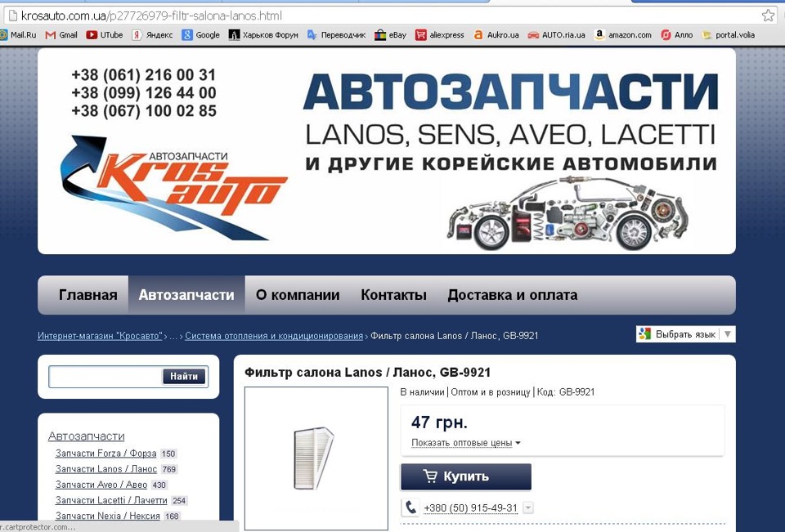Open Доставка и оплата menu tab
Screen dimensions: 785x532
point(512,295)
